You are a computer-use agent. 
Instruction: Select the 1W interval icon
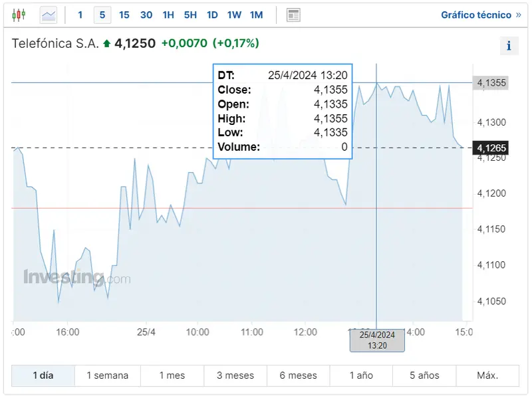[x=233, y=15]
